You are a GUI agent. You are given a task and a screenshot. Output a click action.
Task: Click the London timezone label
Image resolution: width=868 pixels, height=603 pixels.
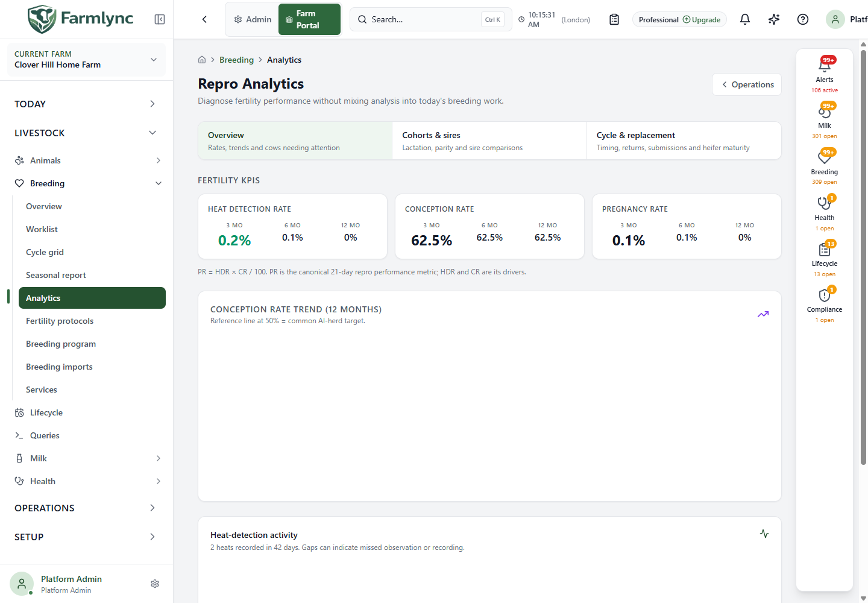click(x=576, y=20)
